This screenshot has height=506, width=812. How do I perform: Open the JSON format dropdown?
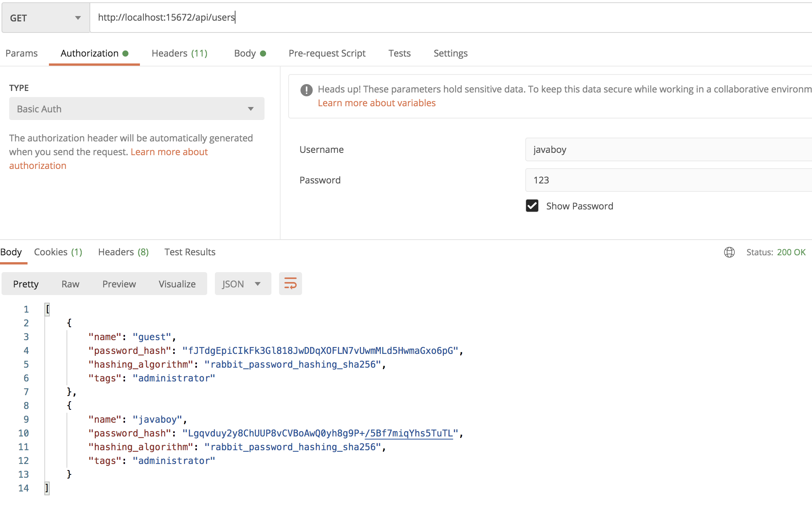242,284
